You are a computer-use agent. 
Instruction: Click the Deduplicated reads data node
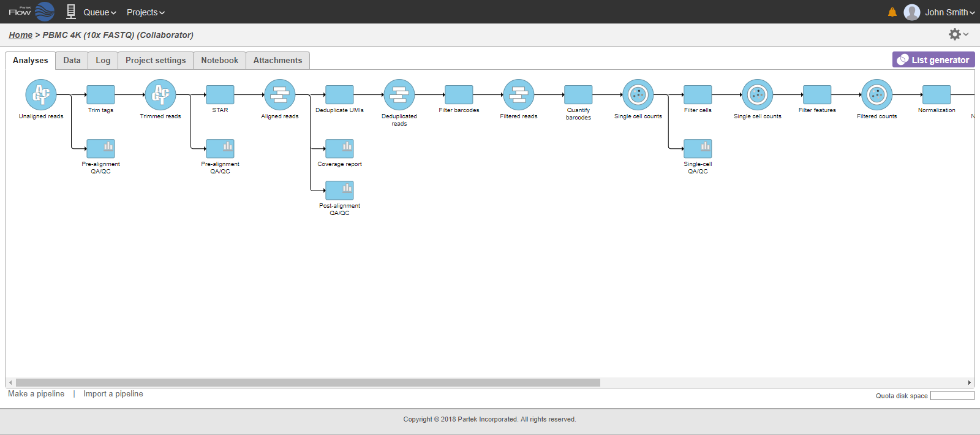[399, 95]
